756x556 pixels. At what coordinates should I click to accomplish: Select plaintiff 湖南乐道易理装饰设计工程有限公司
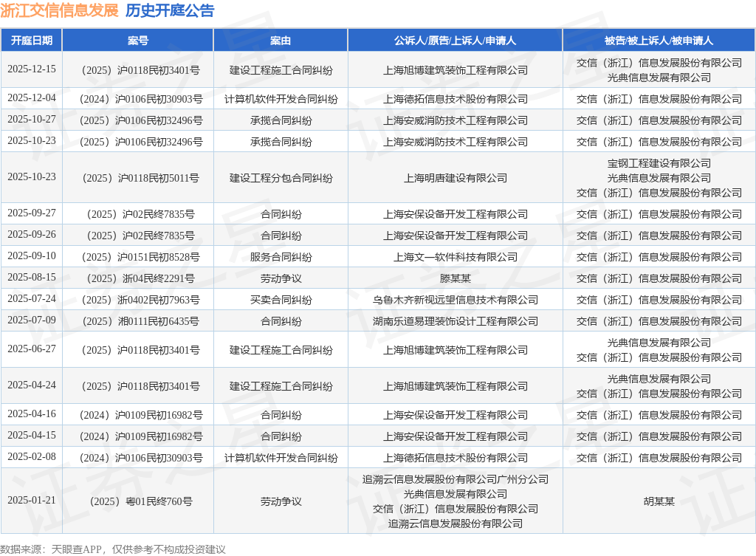pos(455,321)
